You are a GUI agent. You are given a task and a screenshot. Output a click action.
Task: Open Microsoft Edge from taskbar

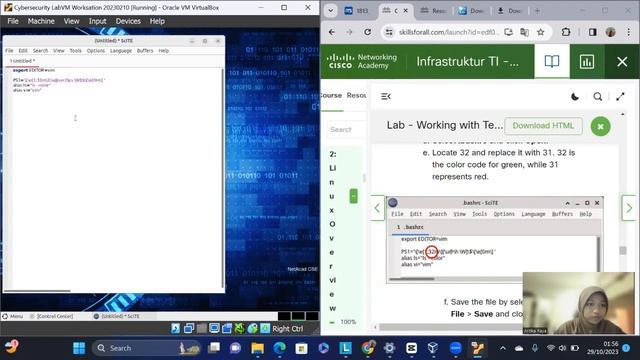(x=280, y=348)
